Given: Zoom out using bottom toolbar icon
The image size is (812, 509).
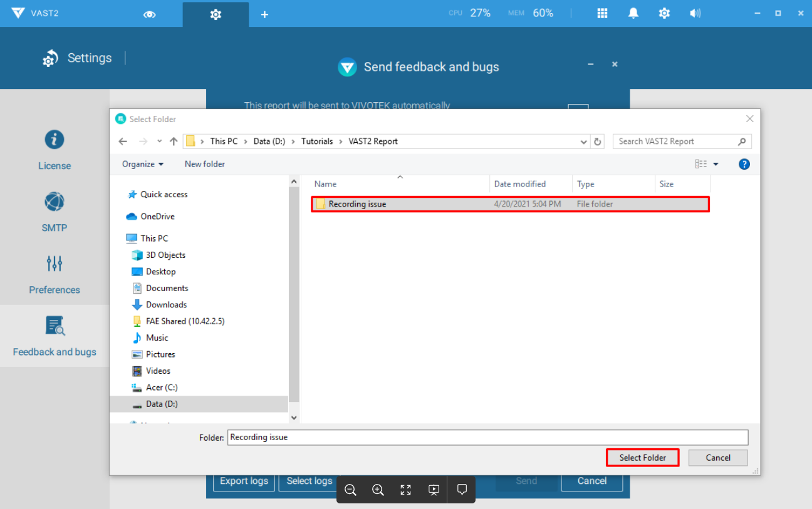Looking at the screenshot, I should pos(351,490).
